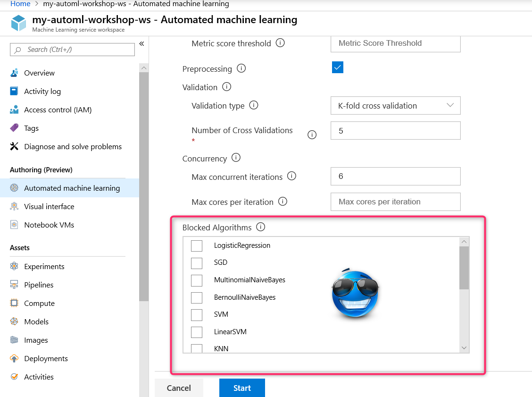This screenshot has width=532, height=397.
Task: Check the SGD blocked algorithm box
Action: 197,263
